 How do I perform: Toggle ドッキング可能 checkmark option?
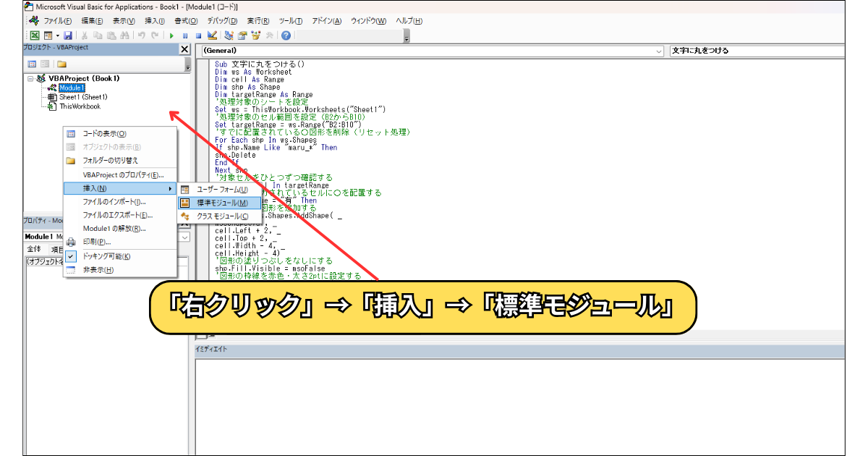106,256
